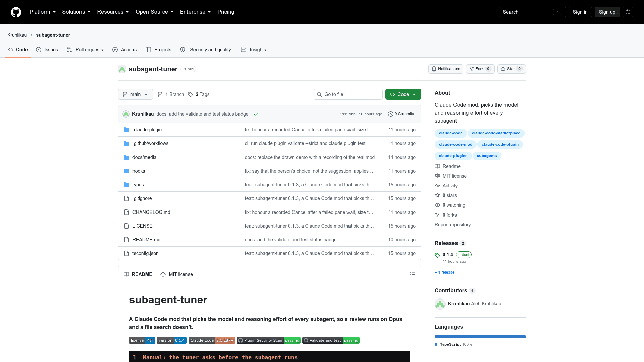Click the GitHub logo home icon
This screenshot has height=362, width=644.
point(16,12)
